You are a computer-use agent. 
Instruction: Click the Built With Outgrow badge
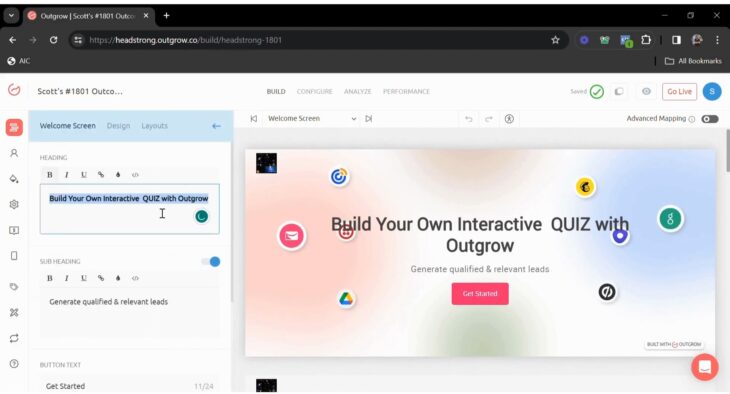[674, 344]
